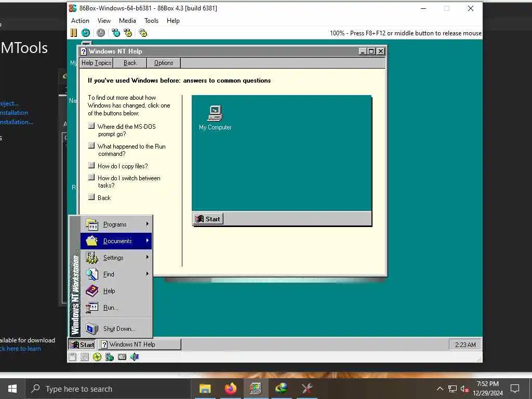This screenshot has width=532, height=399.
Task: Click the Windows NT Start button
Action: (x=82, y=345)
